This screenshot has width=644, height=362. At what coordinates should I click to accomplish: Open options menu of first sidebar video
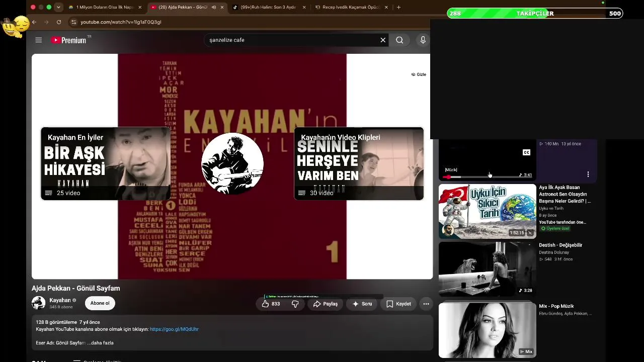(x=588, y=174)
